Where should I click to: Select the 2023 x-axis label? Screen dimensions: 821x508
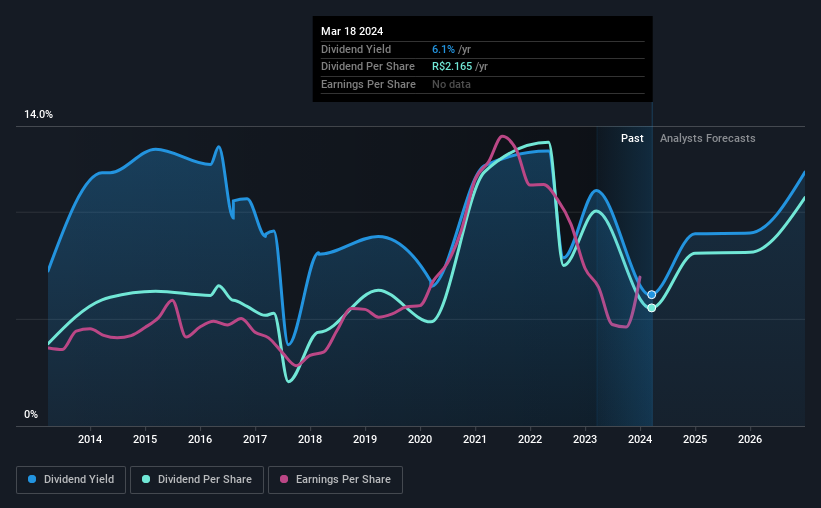[585, 439]
